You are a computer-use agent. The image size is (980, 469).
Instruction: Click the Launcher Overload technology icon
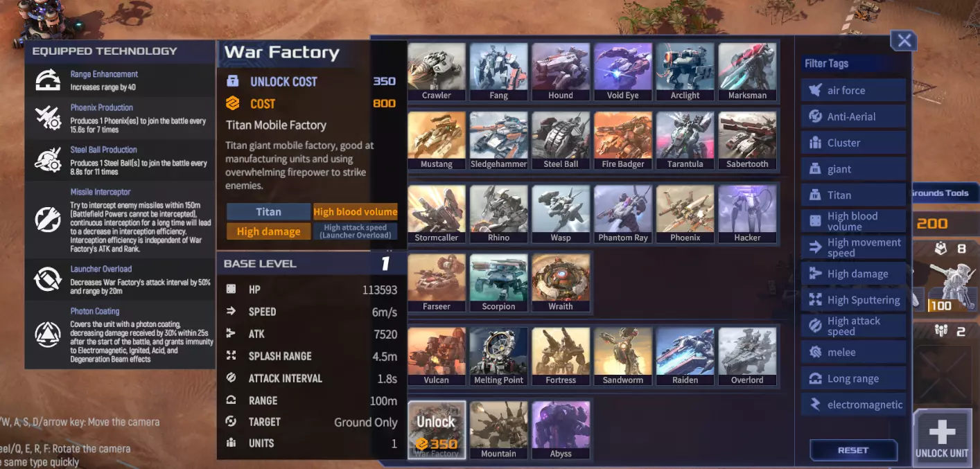[49, 279]
